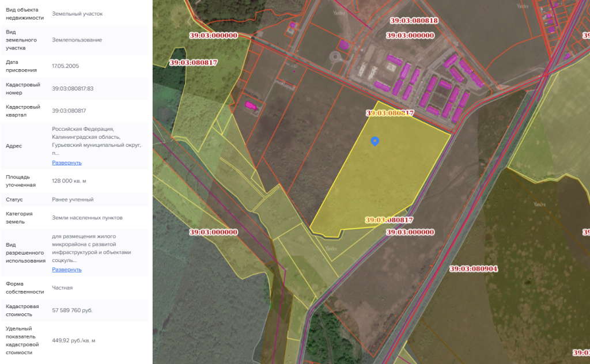Click the cadastral quarter 39:03:080817 value in panel

coord(69,111)
